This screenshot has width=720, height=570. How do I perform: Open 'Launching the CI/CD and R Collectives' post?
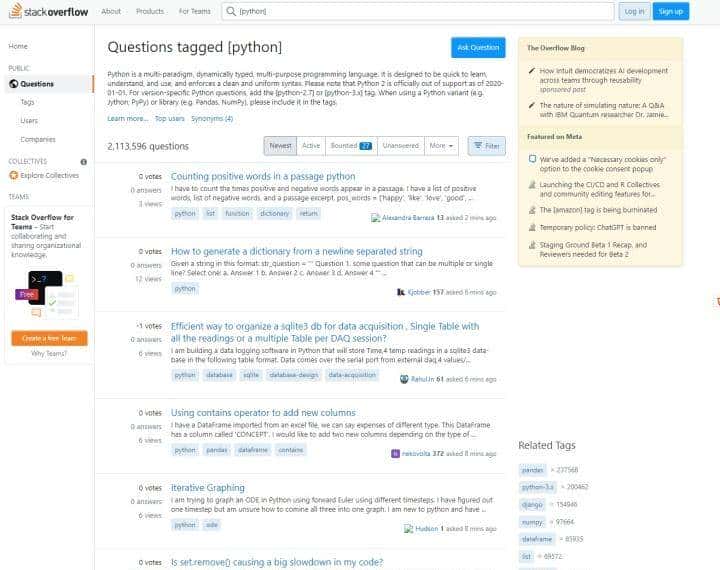[x=600, y=189]
